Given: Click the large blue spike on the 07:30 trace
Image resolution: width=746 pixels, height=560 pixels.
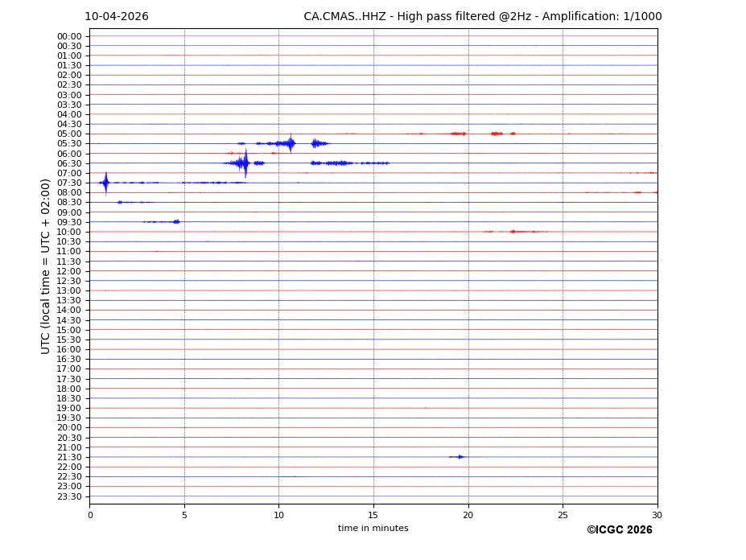Looking at the screenshot, I should (x=105, y=183).
